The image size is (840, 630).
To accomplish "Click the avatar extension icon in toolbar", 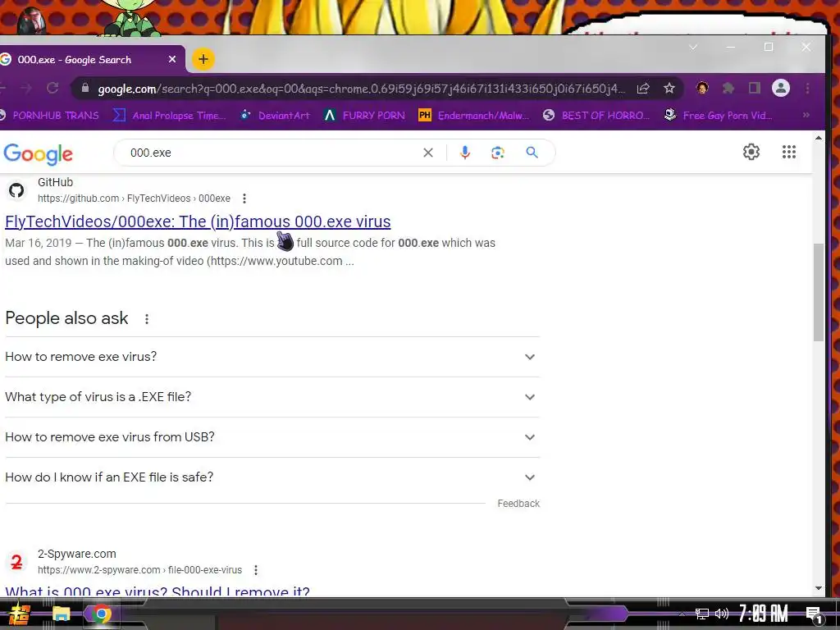I will pyautogui.click(x=702, y=88).
